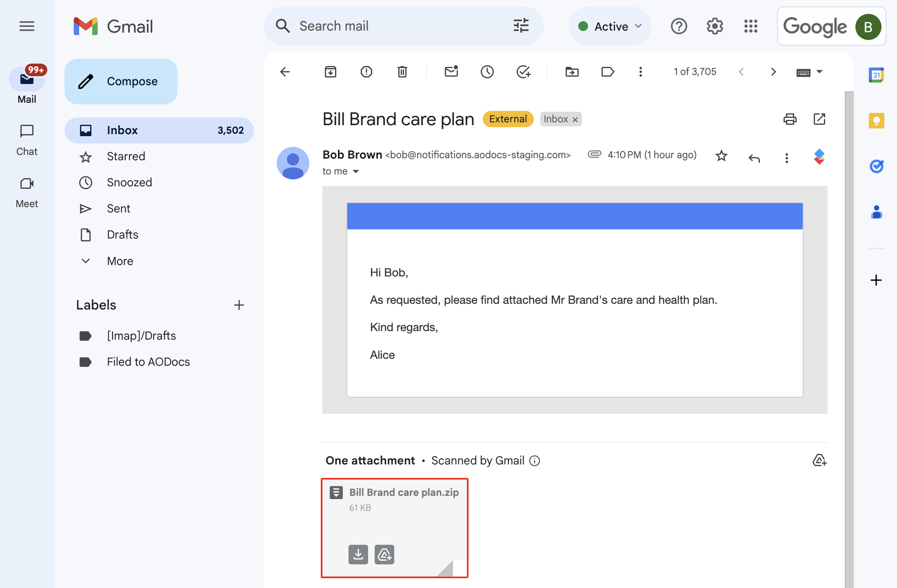This screenshot has height=588, width=897.
Task: Click the AODocs diamond icon in message header
Action: pyautogui.click(x=819, y=157)
